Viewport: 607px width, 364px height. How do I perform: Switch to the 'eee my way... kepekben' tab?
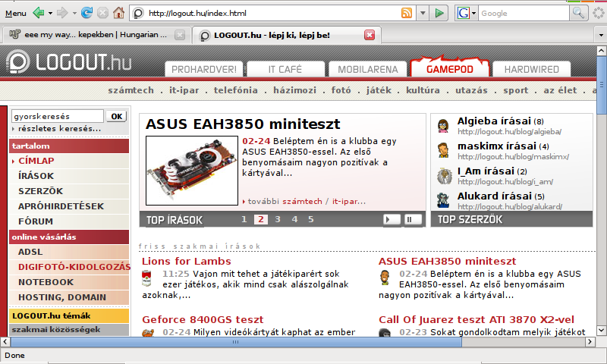[96, 35]
